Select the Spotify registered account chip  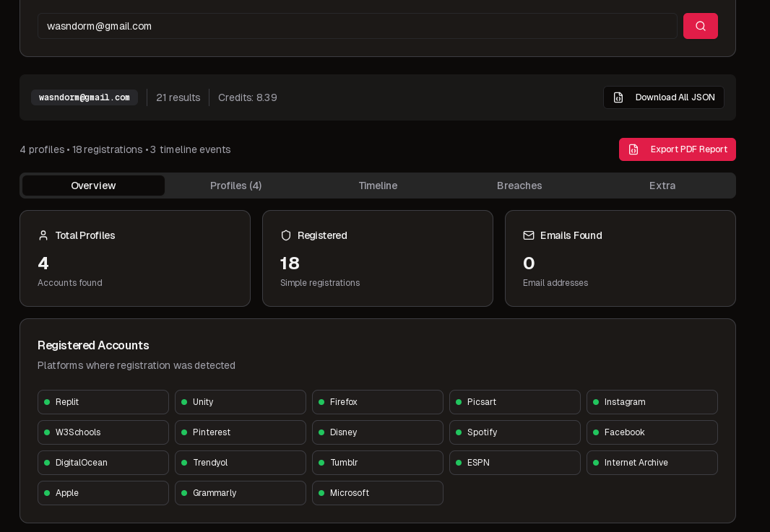[x=514, y=432]
